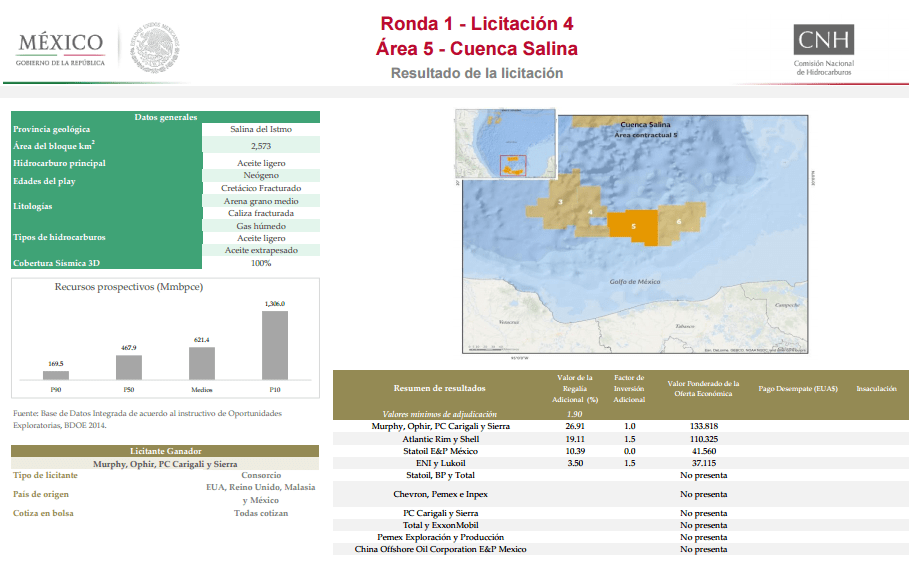
Task: Click the chart value label '621.4'
Action: tap(202, 340)
